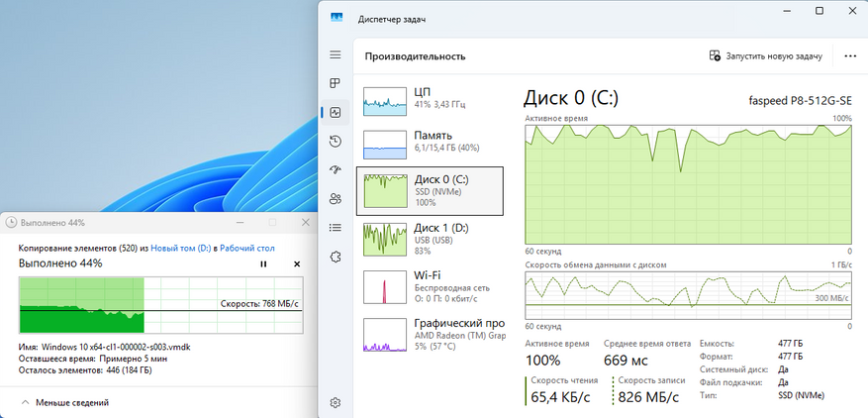Viewport: 868px width, 418px height.
Task: Cancel the copy with the X button
Action: click(x=297, y=264)
